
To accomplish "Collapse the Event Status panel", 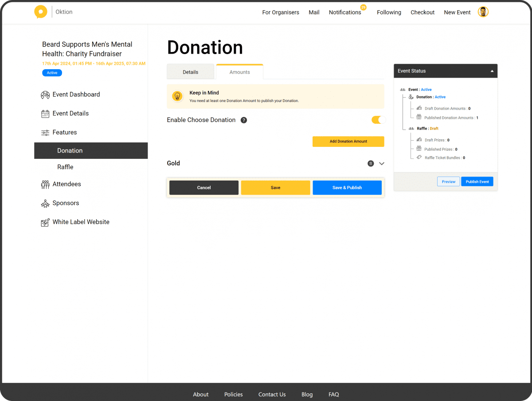I will click(492, 71).
